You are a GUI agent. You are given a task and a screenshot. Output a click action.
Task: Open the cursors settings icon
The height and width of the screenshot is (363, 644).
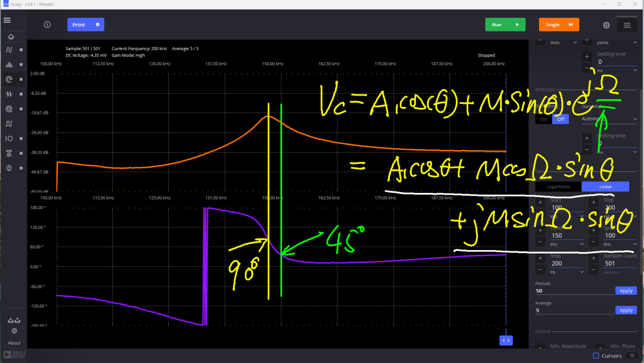(x=632, y=356)
